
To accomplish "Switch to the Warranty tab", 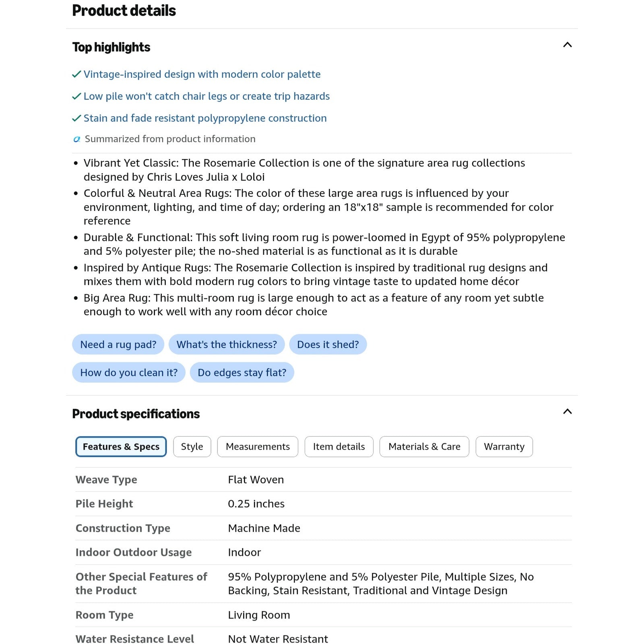I will pos(504,447).
